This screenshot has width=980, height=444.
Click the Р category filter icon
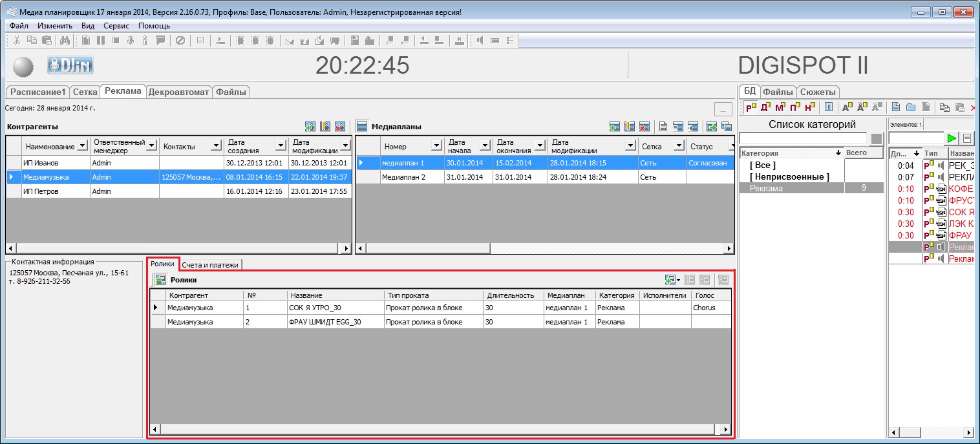pos(751,107)
